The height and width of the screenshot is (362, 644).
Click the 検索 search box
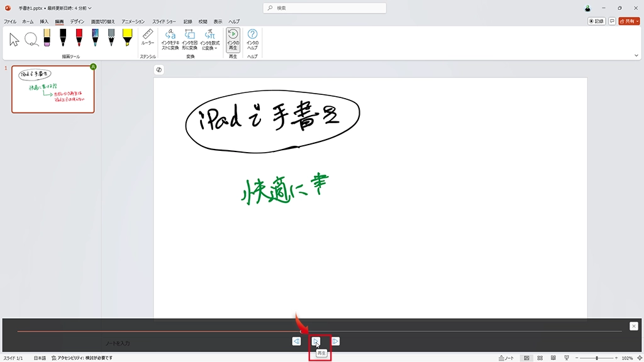(x=325, y=8)
